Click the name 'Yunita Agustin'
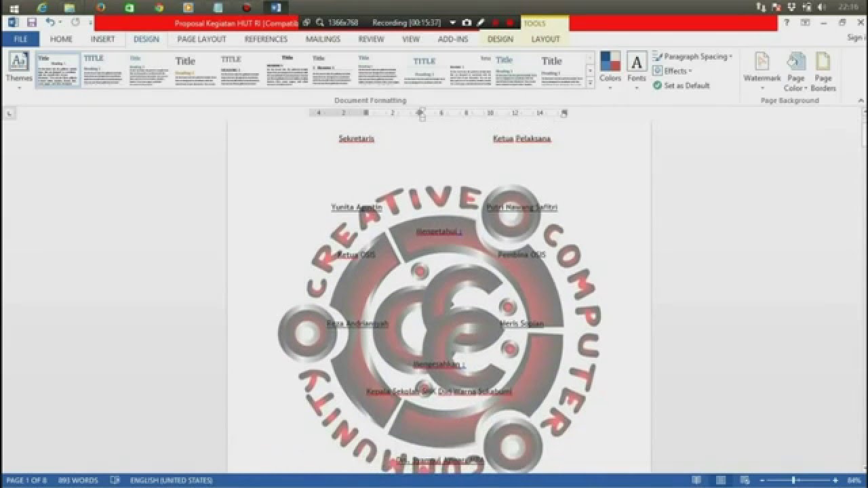Screen dimensions: 868x488 click(x=357, y=207)
